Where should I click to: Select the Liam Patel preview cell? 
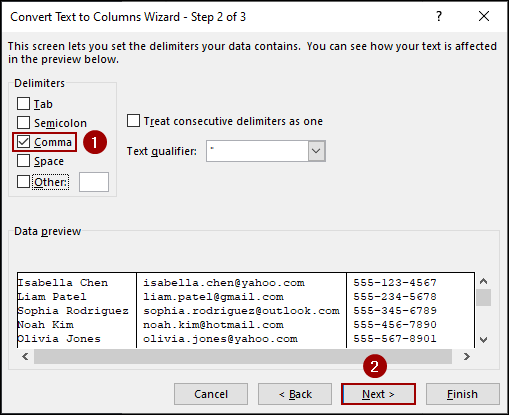tap(52, 297)
